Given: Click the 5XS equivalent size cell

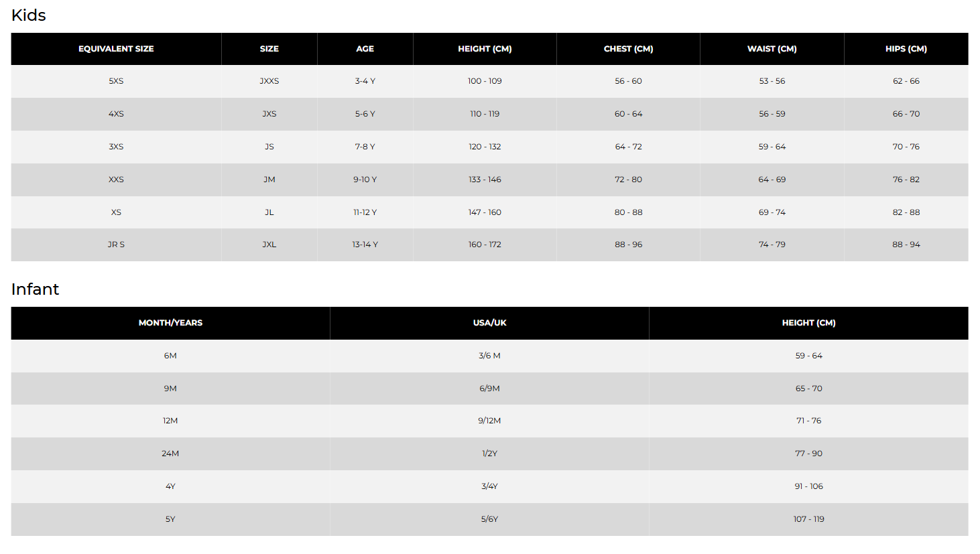Looking at the screenshot, I should [x=116, y=81].
